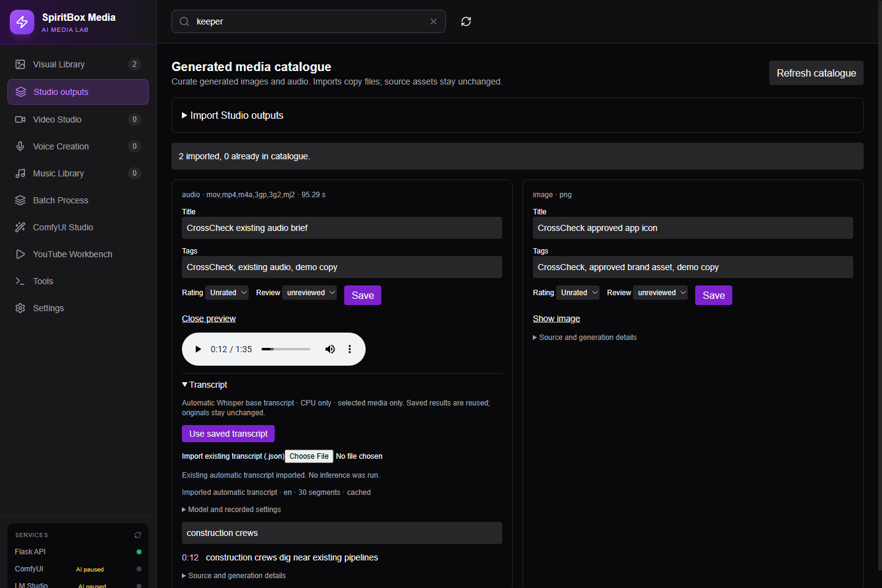882x588 pixels.
Task: Open Batch Process page
Action: point(78,200)
